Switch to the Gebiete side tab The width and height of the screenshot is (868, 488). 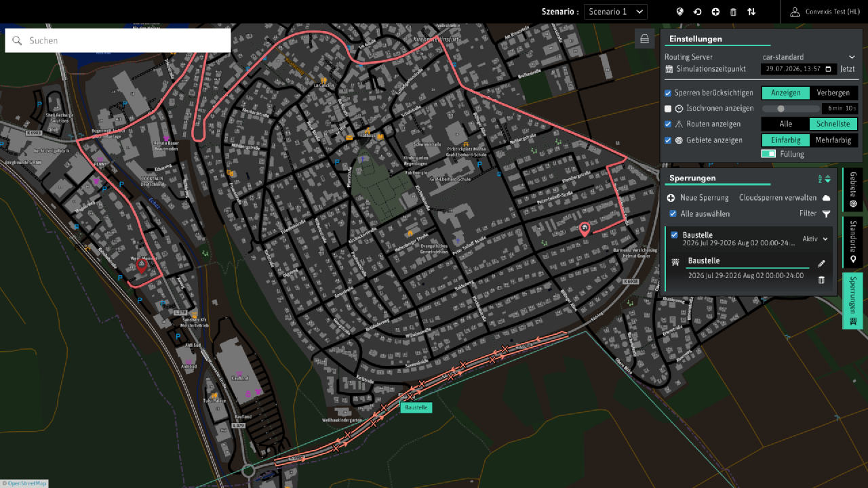coord(853,190)
